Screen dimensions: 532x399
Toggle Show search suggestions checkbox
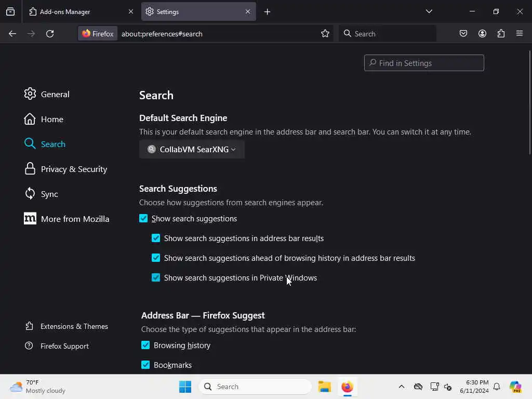pyautogui.click(x=143, y=218)
